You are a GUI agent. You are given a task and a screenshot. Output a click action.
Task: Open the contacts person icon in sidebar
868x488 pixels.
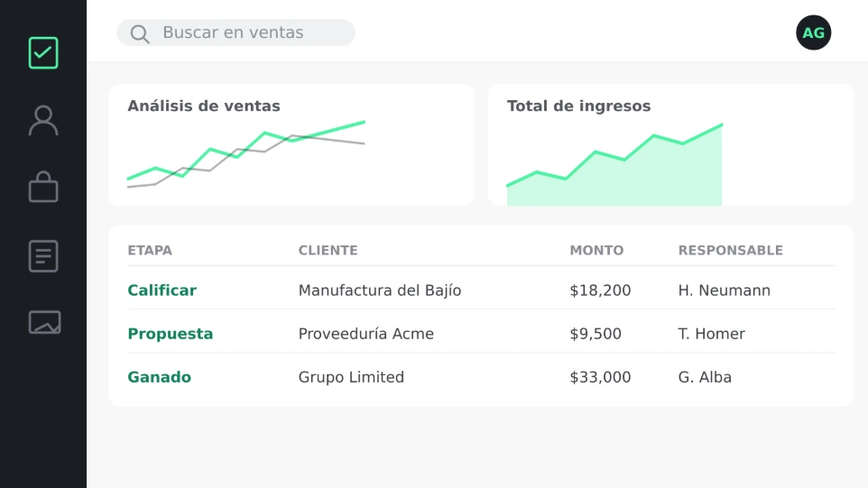43,121
